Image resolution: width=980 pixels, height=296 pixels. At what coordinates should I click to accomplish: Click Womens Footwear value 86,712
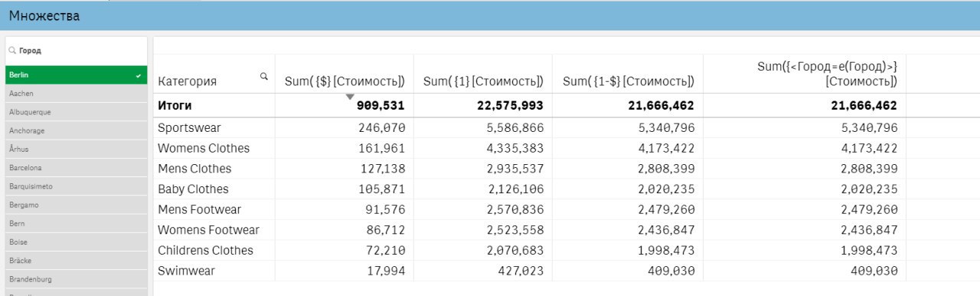point(385,230)
